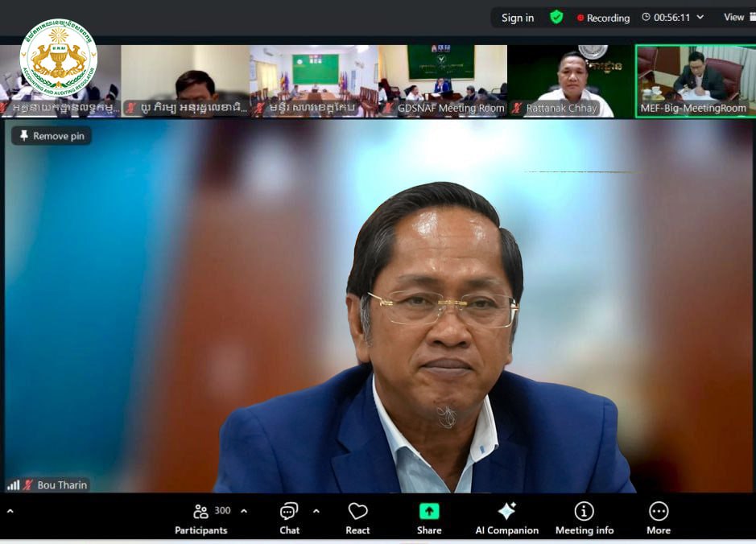This screenshot has height=544, width=756.
Task: Select the MEF-Big-MeetingRoom video thumbnail
Action: point(695,80)
